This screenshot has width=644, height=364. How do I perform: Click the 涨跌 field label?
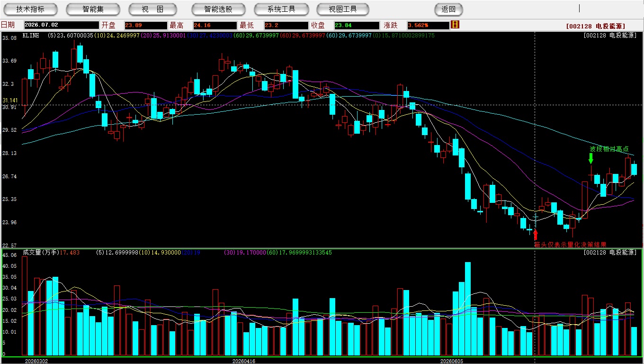click(x=391, y=25)
